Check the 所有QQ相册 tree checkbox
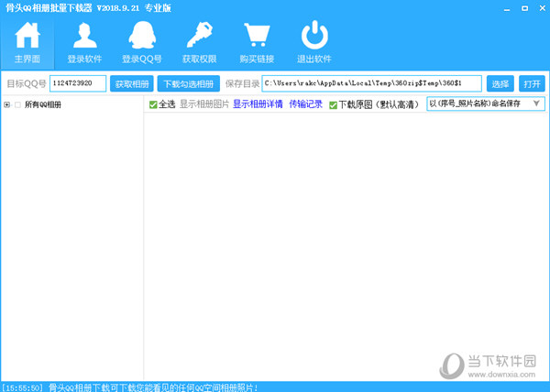The width and height of the screenshot is (550, 392). [x=18, y=104]
